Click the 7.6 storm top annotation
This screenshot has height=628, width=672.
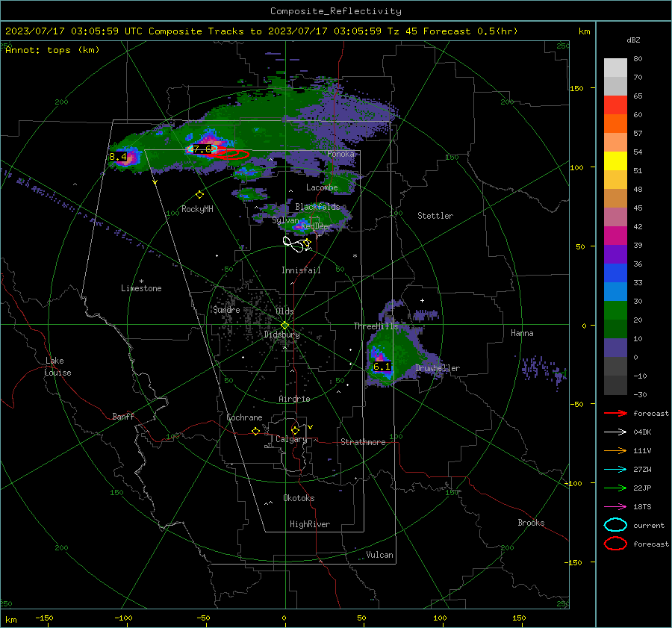(202, 149)
